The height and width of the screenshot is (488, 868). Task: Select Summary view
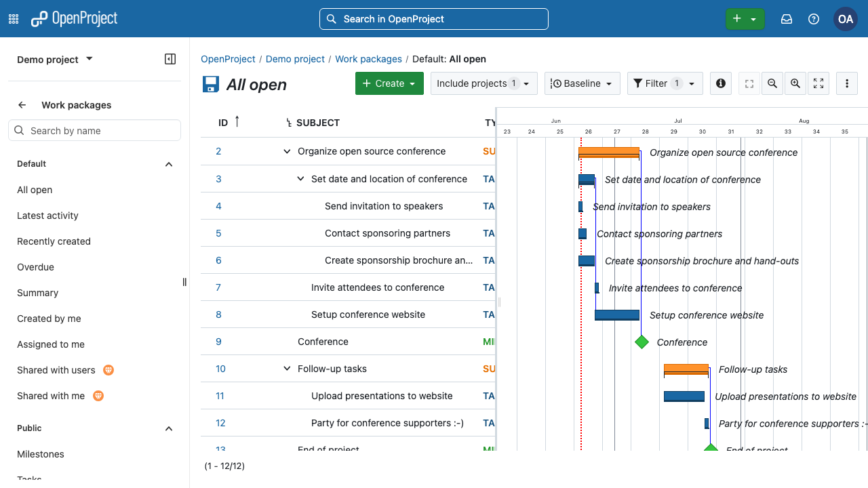tap(37, 293)
